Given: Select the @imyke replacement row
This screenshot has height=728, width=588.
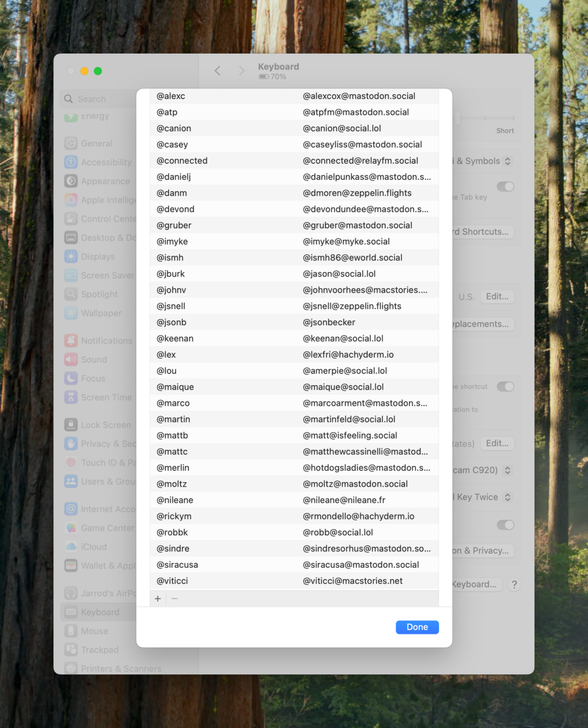Looking at the screenshot, I should click(294, 241).
